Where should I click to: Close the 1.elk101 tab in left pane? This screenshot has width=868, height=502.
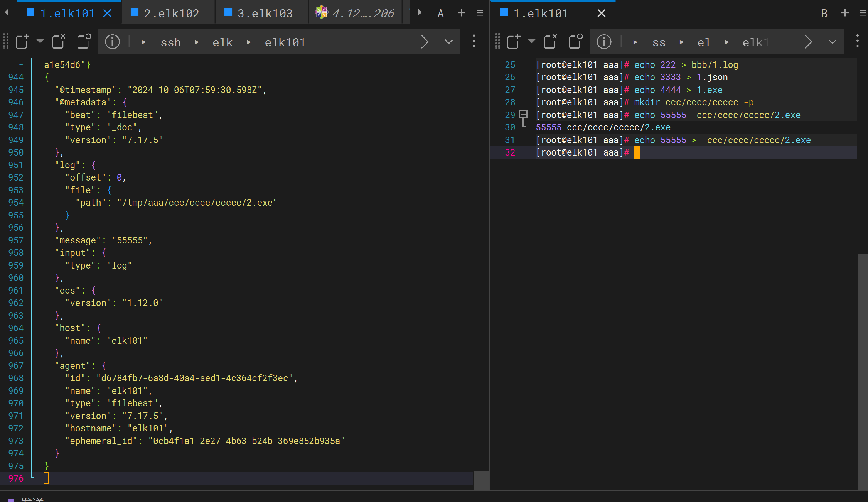click(108, 14)
